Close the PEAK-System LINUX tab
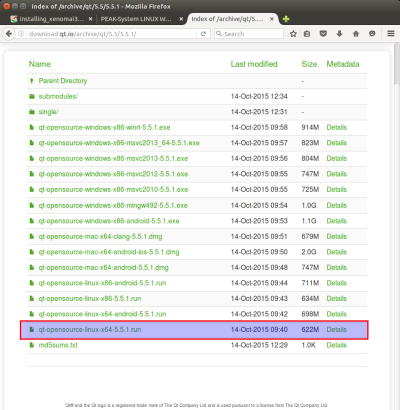 coord(181,19)
